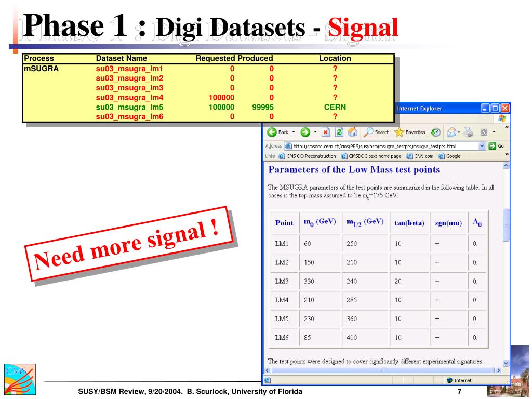
Task: Click the toolbar icon right of Print
Action: 484,132
